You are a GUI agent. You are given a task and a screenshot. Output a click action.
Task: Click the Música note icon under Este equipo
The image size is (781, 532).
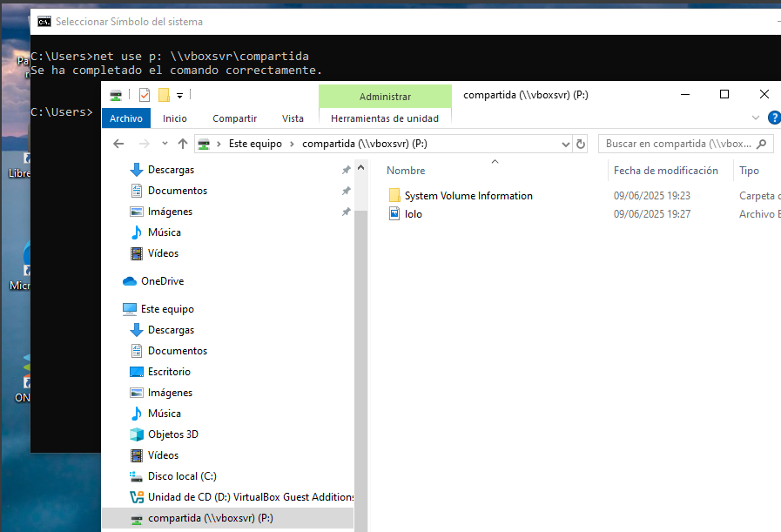pos(137,414)
